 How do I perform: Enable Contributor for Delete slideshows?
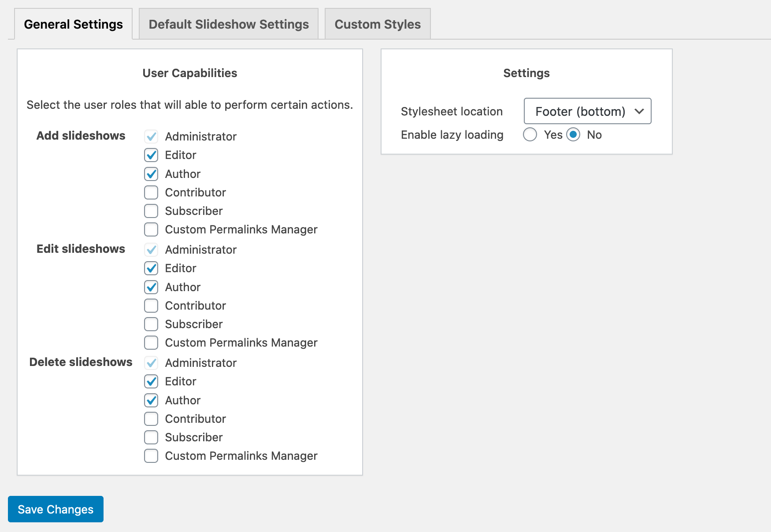pos(151,419)
